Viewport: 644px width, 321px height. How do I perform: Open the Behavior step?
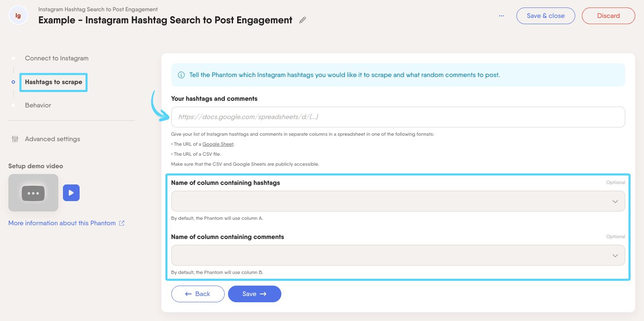pyautogui.click(x=38, y=105)
